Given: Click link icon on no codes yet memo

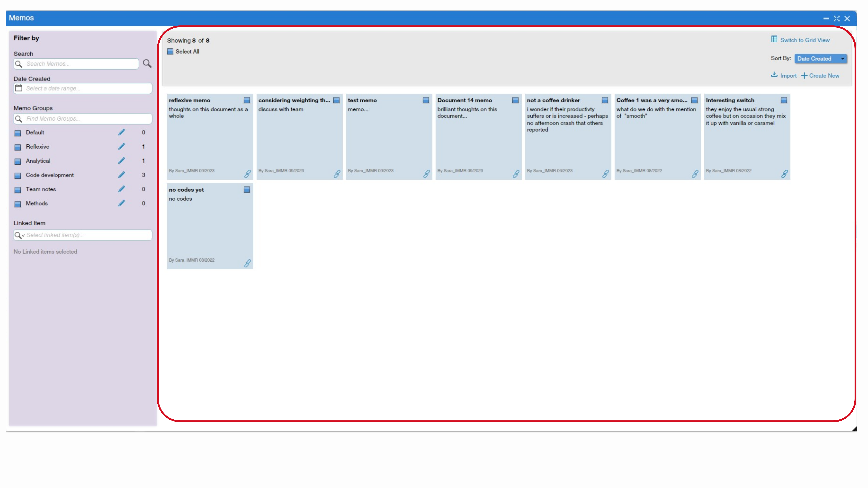Looking at the screenshot, I should (248, 263).
